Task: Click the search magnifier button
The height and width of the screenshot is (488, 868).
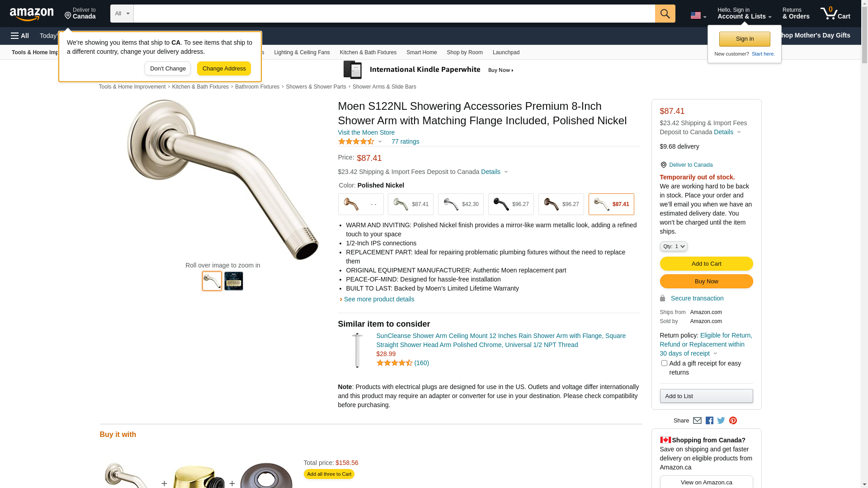Action: pos(665,14)
